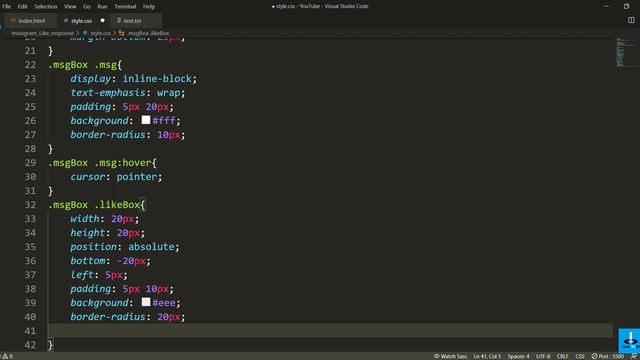Click the errors and warnings indicator
Image resolution: width=640 pixels, height=360 pixels.
(x=8, y=356)
